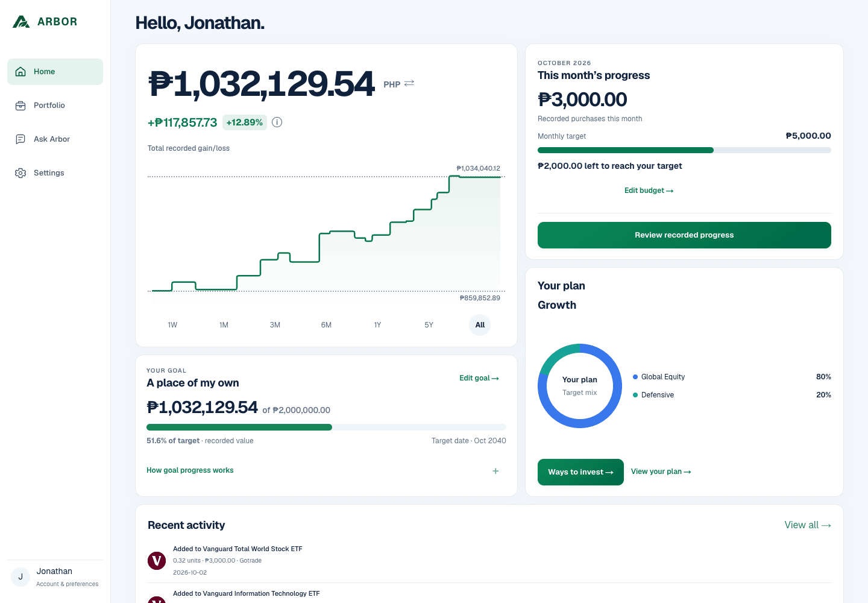Screen dimensions: 868x603
Task: Open Added to Vanguard Total World Stock ETF entry
Action: (489, 560)
